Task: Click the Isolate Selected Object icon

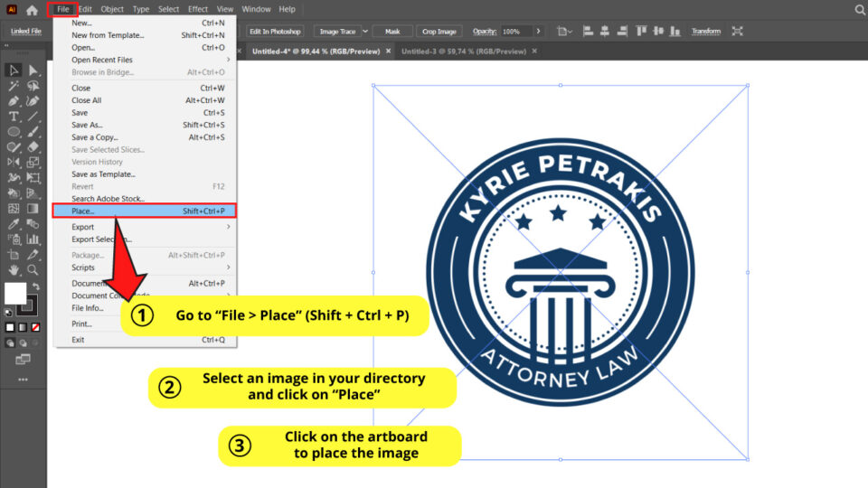Action: click(738, 32)
